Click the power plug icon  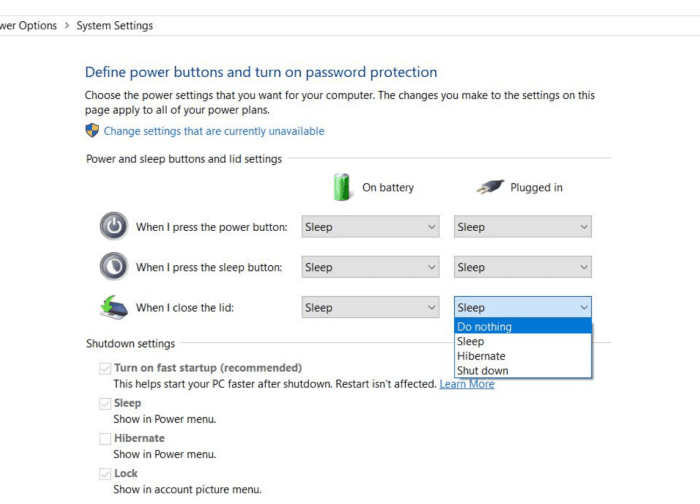coord(490,187)
